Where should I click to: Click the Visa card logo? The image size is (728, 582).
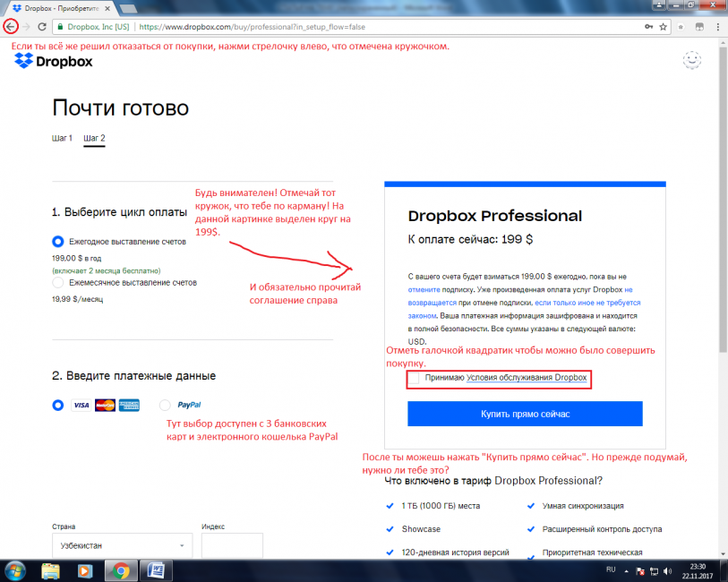(x=81, y=406)
